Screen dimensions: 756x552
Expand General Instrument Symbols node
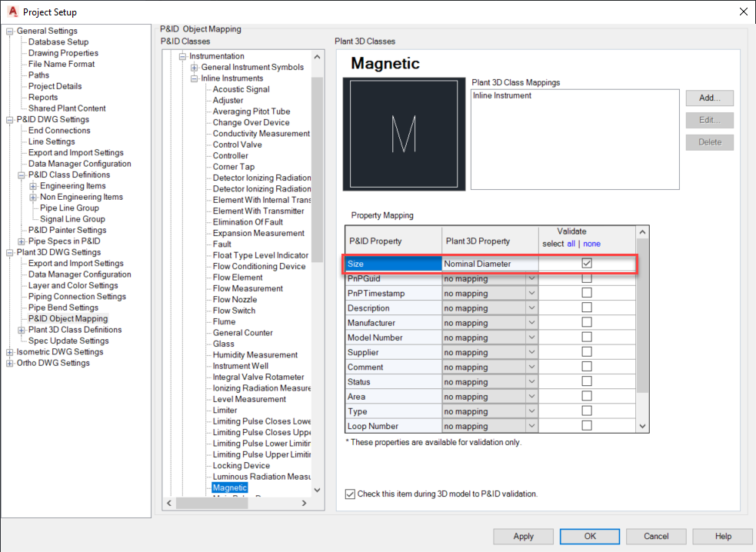195,68
